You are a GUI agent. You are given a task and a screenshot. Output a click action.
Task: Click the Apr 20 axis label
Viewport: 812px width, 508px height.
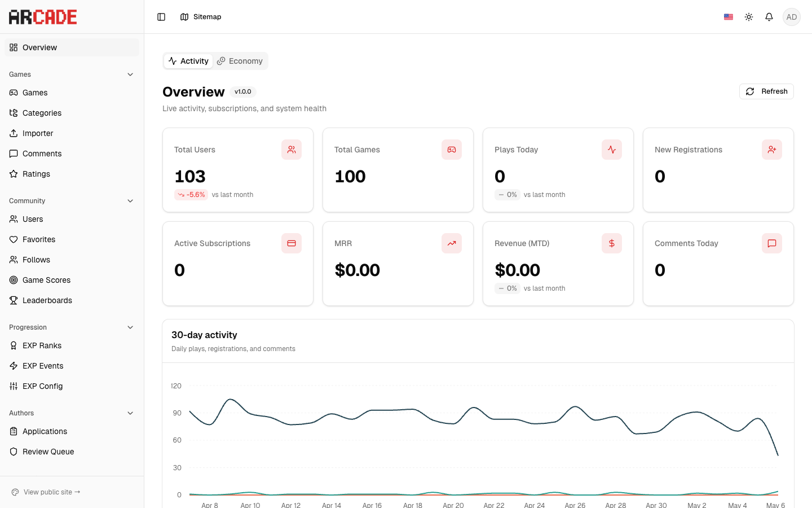pyautogui.click(x=453, y=505)
